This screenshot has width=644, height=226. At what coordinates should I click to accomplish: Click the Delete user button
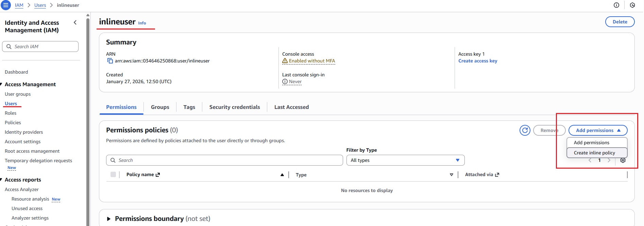coord(620,22)
